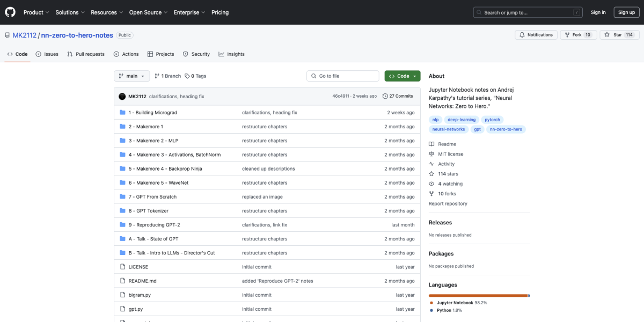Screen dimensions: 644x322
Task: Toggle Notifications for this repository
Action: tap(536, 35)
